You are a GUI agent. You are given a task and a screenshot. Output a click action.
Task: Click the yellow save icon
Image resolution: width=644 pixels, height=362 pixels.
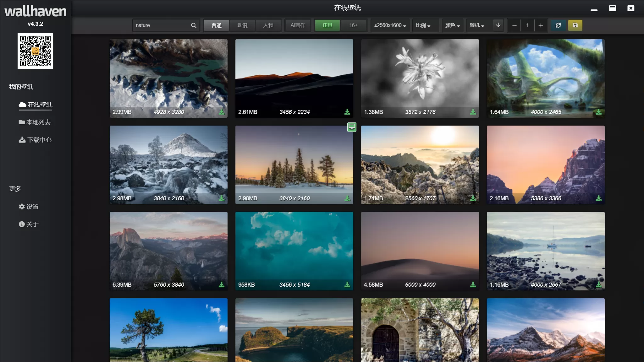pos(575,25)
